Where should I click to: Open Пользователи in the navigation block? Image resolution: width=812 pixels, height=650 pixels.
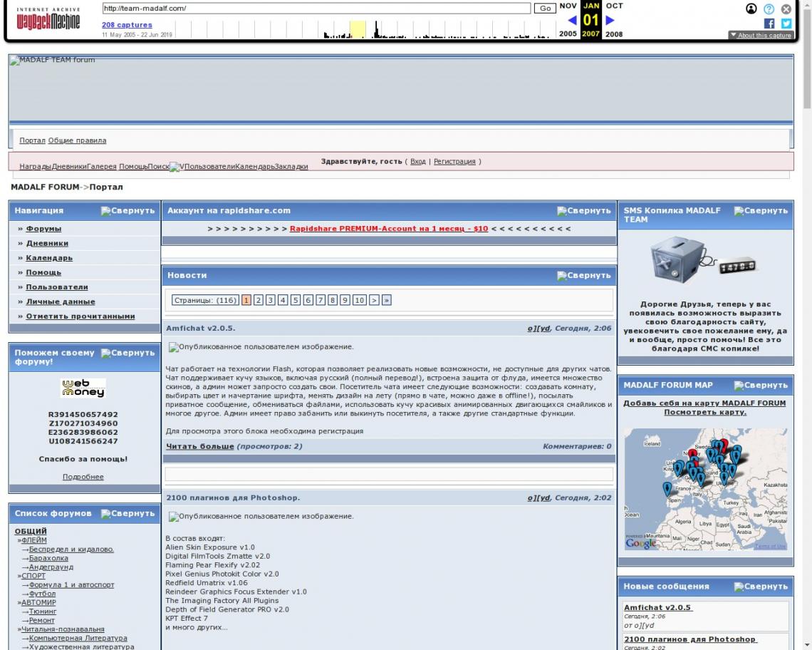57,287
